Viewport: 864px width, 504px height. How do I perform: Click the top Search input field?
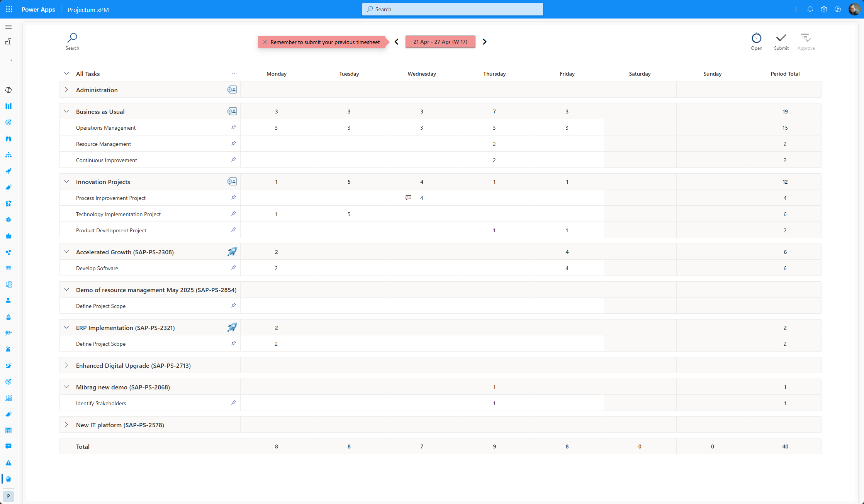[x=452, y=9]
